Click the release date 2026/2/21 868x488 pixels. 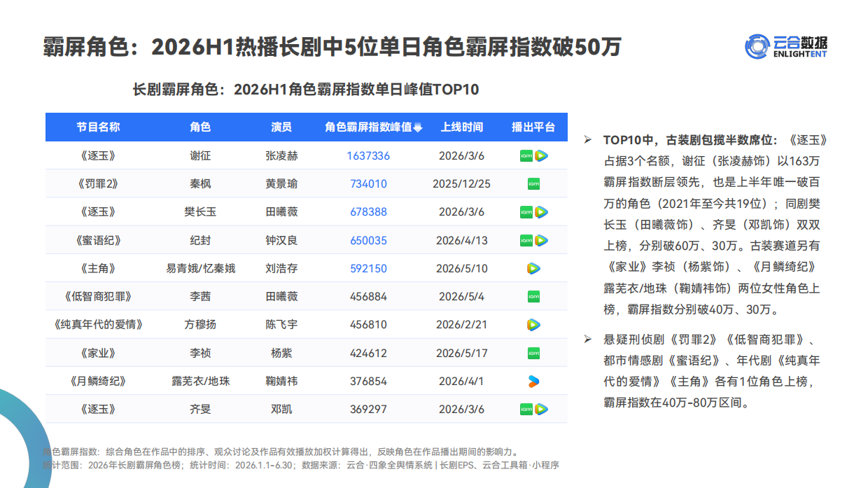(461, 325)
